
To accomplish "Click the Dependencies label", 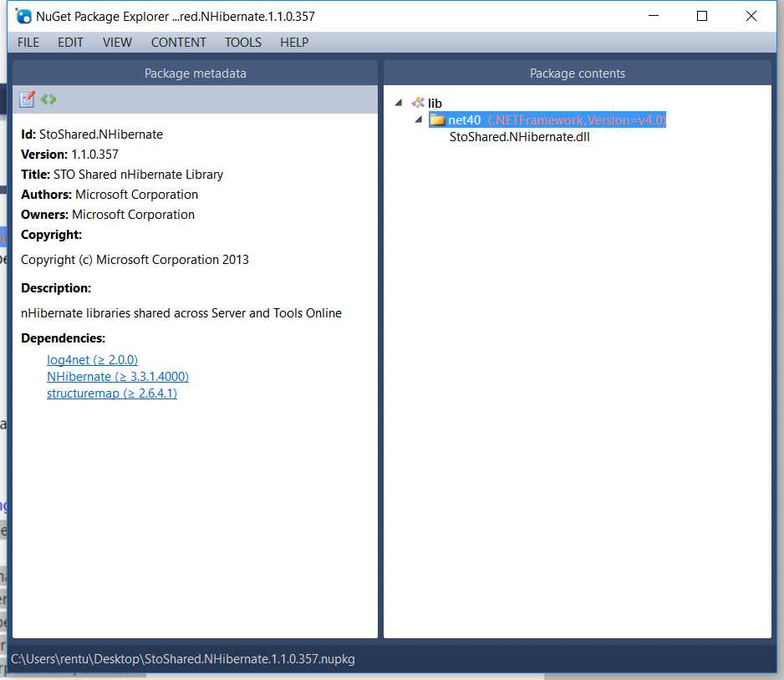I will [63, 338].
